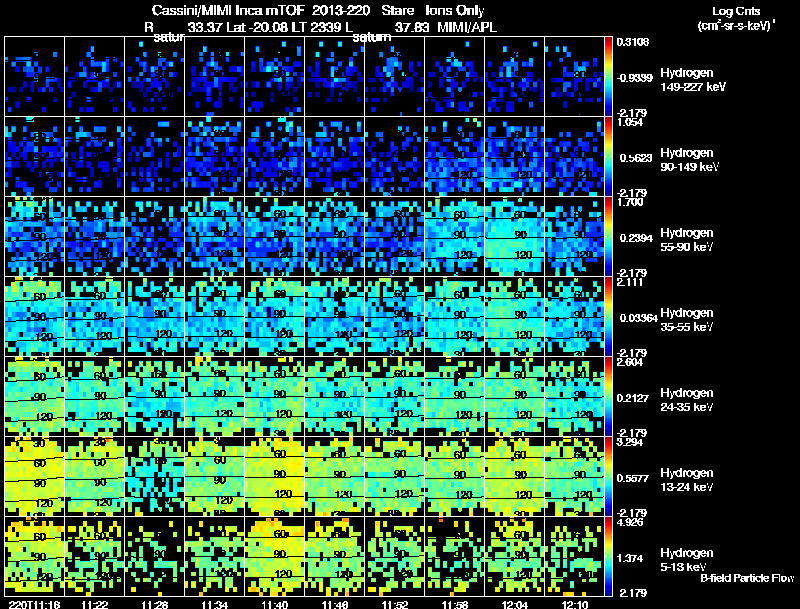Screen dimensions: 800x609
Task: Click the color bar for 13-24 keV row
Action: [608, 477]
